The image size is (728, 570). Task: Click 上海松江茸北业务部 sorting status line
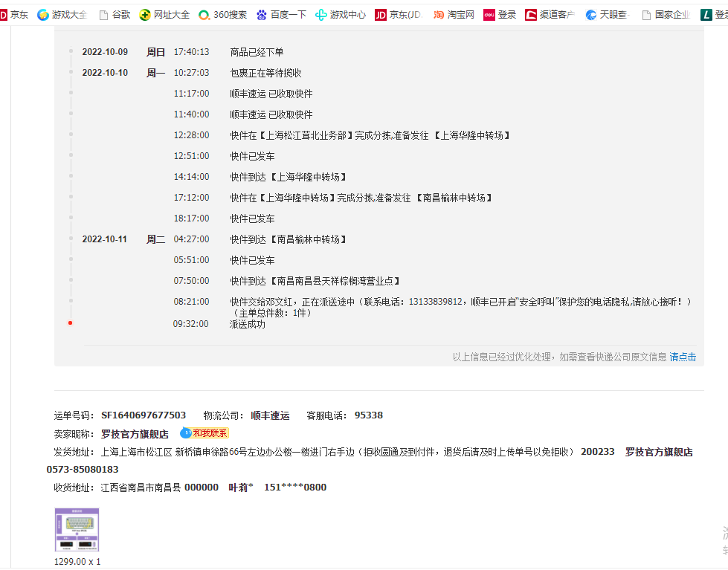370,135
